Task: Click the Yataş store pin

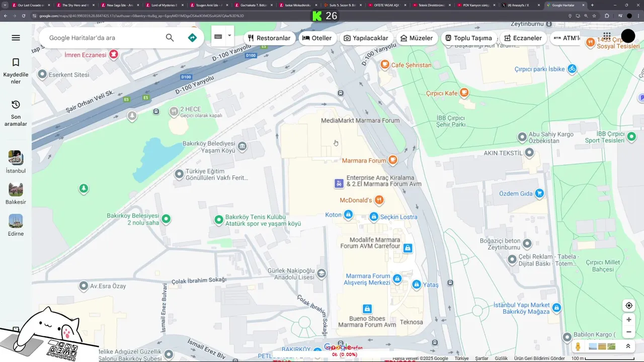Action: (x=416, y=285)
